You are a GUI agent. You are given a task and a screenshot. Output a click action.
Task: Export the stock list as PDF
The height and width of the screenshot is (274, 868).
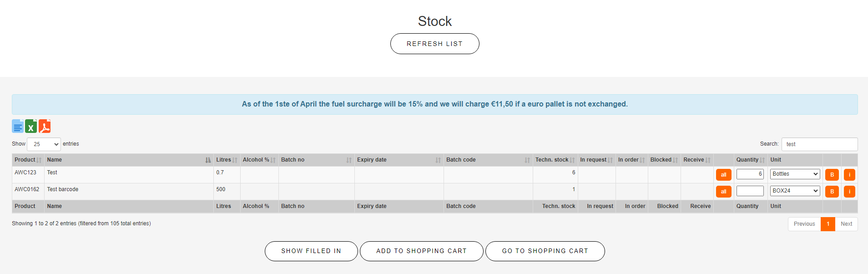45,126
